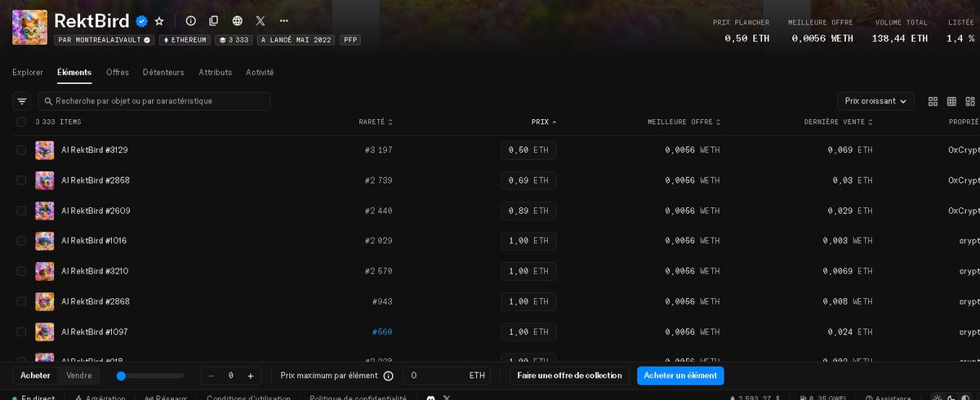Open the collection website globe icon
This screenshot has height=400, width=980.
click(x=237, y=20)
